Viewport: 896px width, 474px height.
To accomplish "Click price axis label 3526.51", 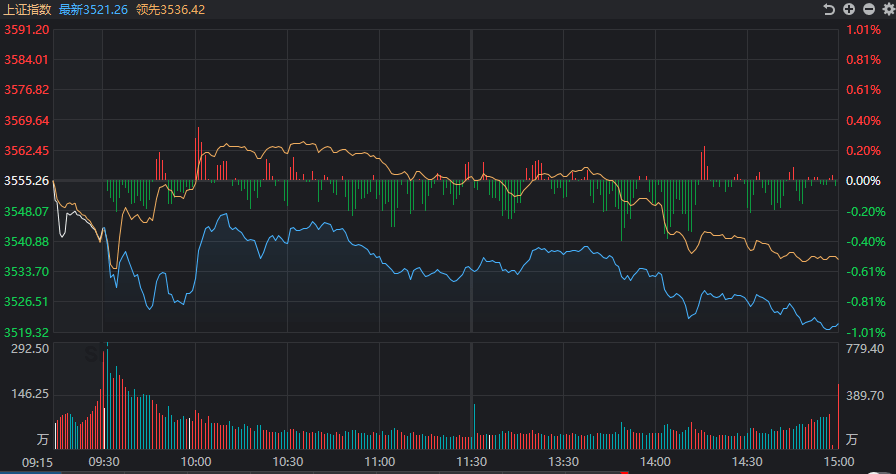I will coord(27,301).
